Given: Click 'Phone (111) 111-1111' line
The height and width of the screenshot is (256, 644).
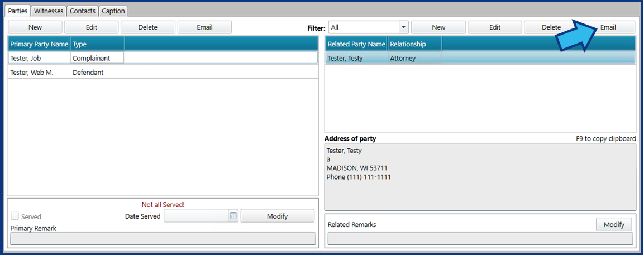Looking at the screenshot, I should pos(359,177).
